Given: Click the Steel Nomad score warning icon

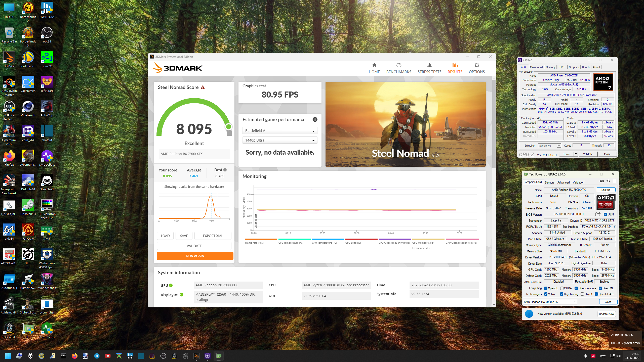Looking at the screenshot, I should coord(203,87).
